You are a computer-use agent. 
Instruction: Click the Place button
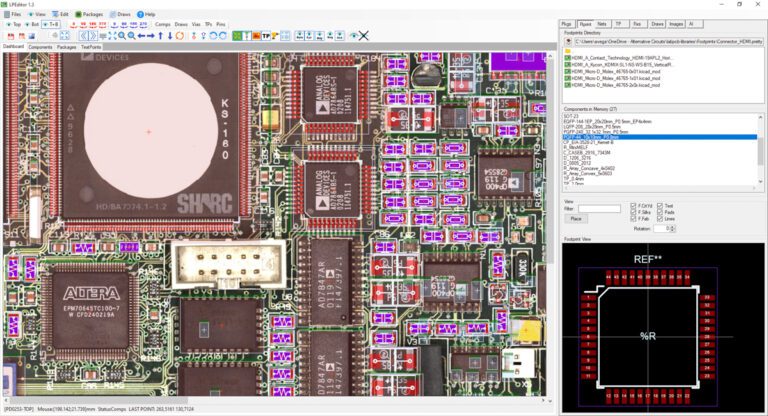[576, 219]
